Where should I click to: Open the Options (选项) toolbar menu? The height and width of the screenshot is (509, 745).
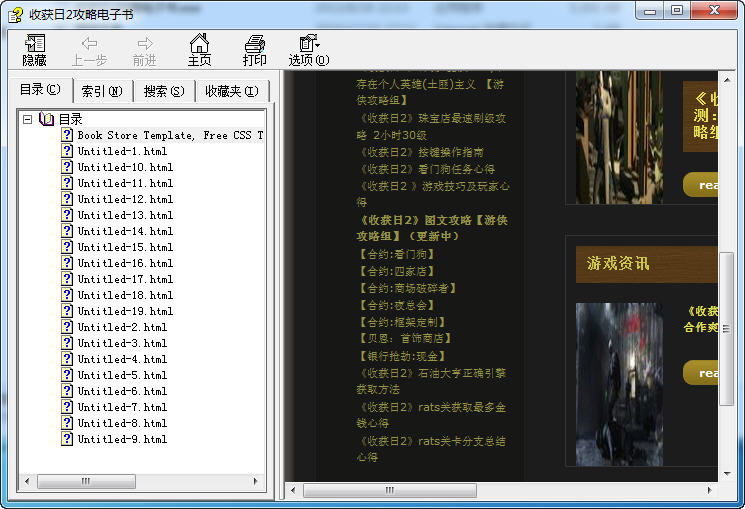[x=309, y=50]
